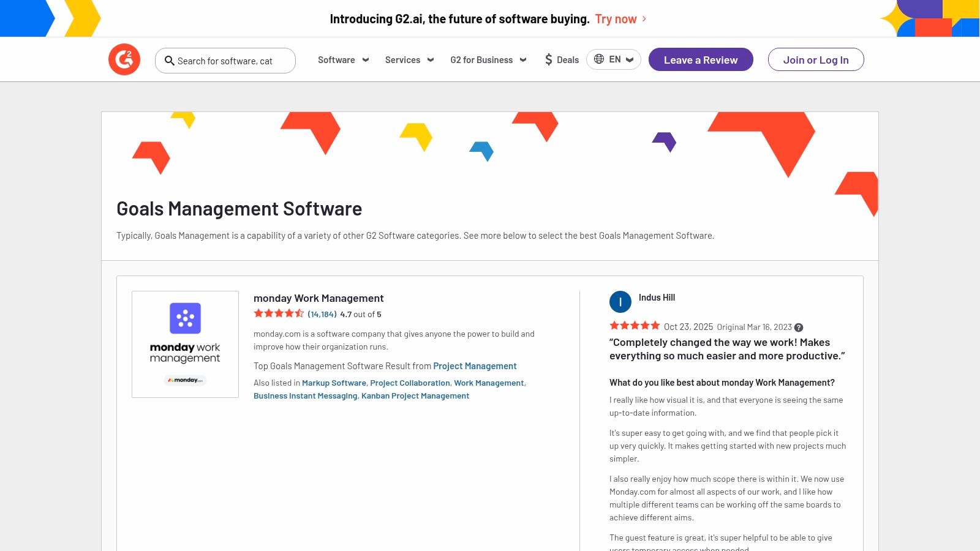Open the EN language selector
This screenshot has height=551, width=980.
[614, 59]
